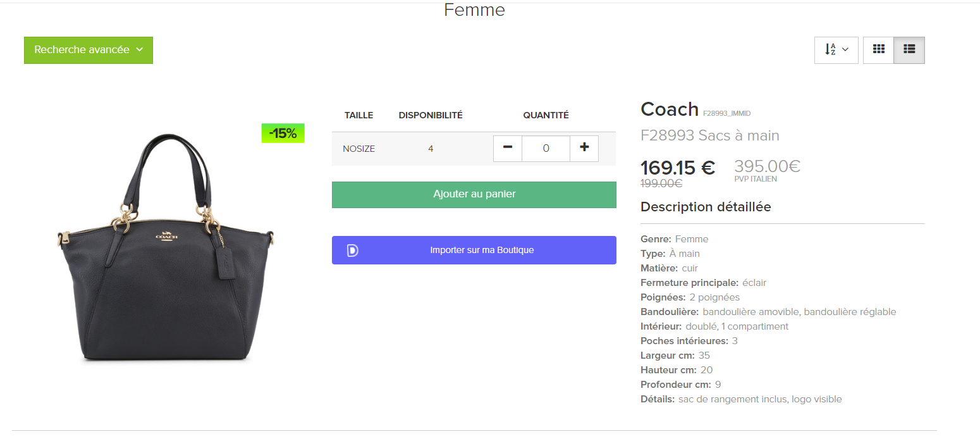Click the availability value 4
The height and width of the screenshot is (446, 980).
[431, 149]
